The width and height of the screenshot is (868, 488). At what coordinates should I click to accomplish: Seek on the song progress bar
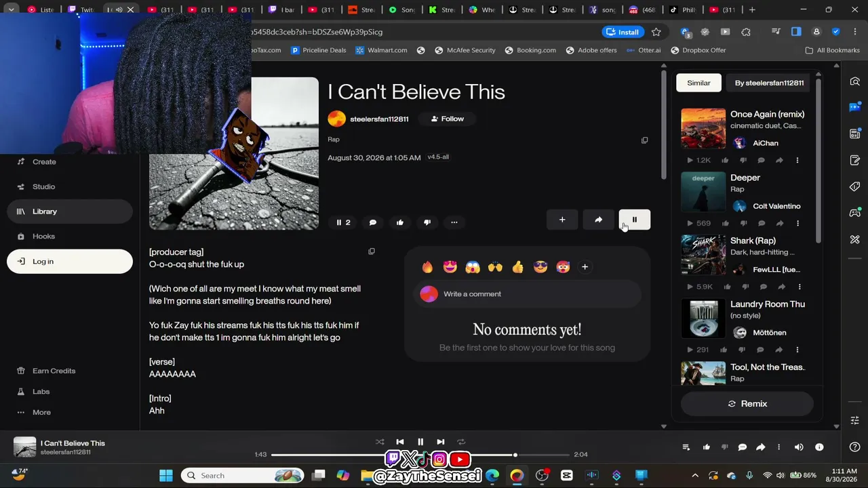[x=420, y=455]
